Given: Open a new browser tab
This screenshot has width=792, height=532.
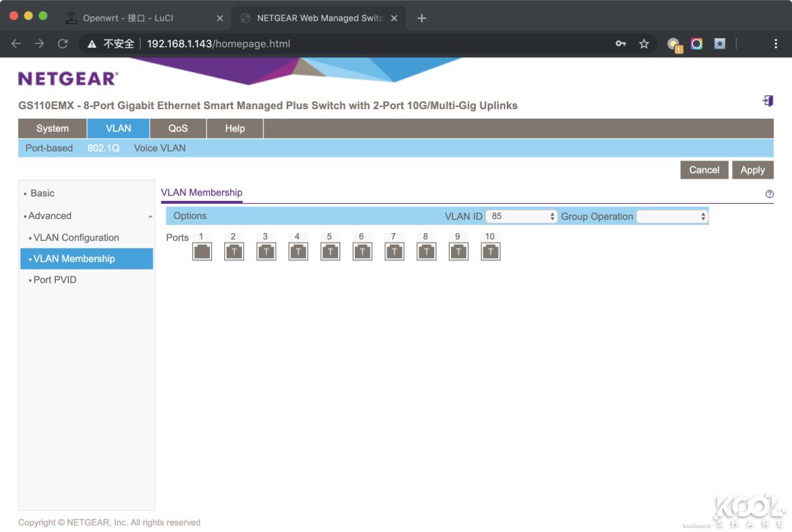Looking at the screenshot, I should [422, 18].
